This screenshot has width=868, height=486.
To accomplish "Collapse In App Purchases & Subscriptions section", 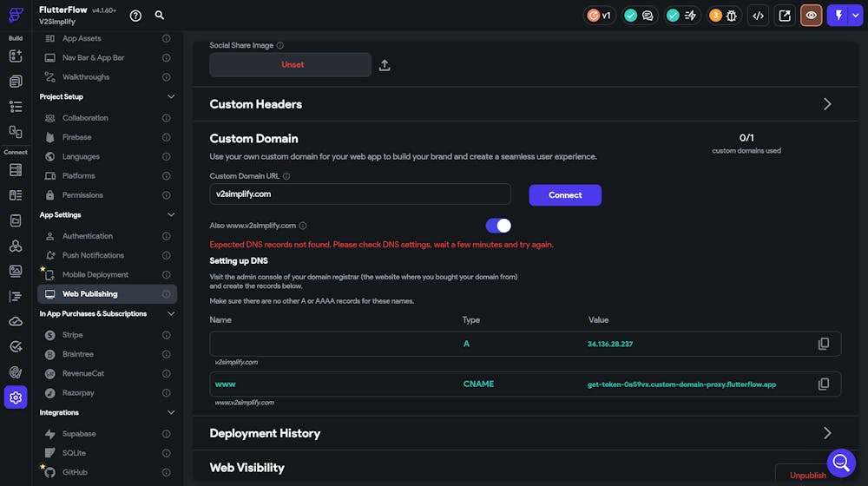I will [171, 314].
